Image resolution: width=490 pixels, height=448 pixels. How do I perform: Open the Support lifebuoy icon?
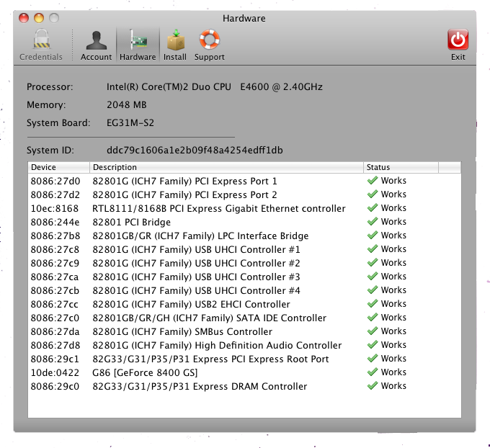tap(210, 40)
